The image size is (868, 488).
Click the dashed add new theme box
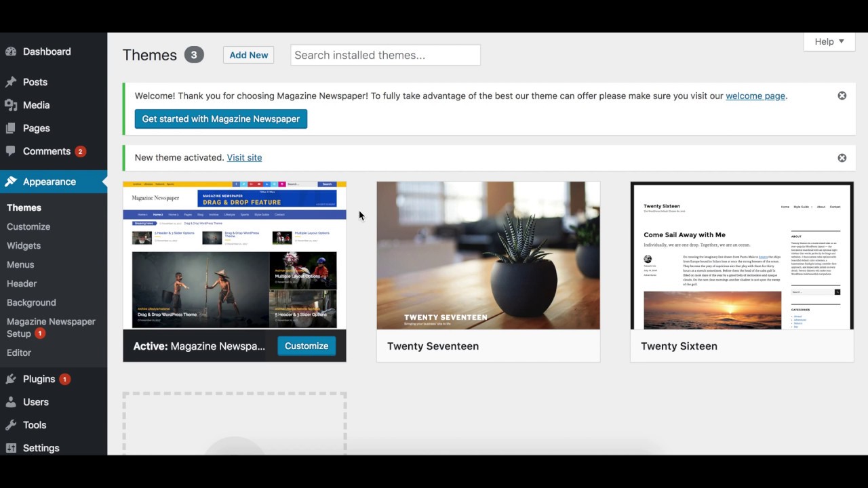pos(235,423)
